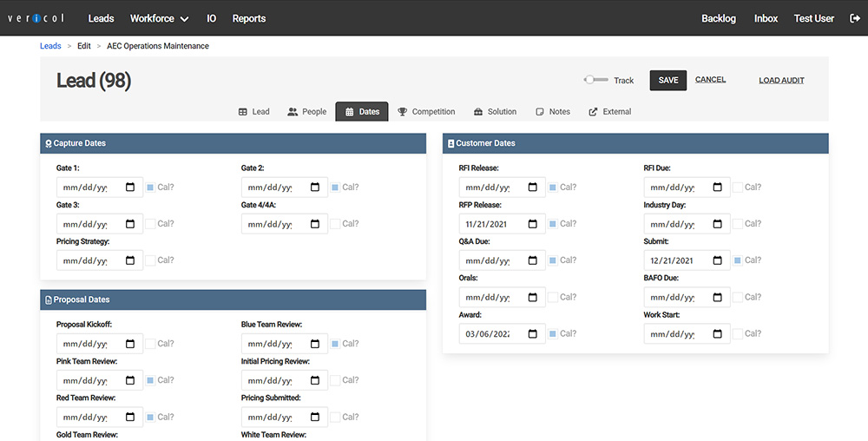Open calendar picker for Pricing Submitted
This screenshot has width=868, height=441.
tap(315, 417)
